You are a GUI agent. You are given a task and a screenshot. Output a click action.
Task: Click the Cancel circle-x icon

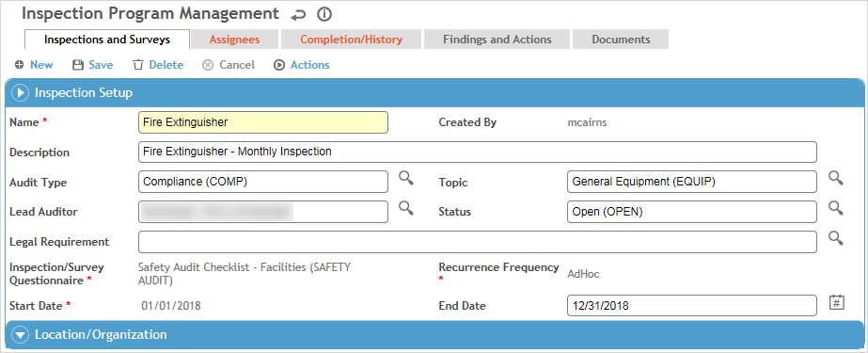coord(208,65)
